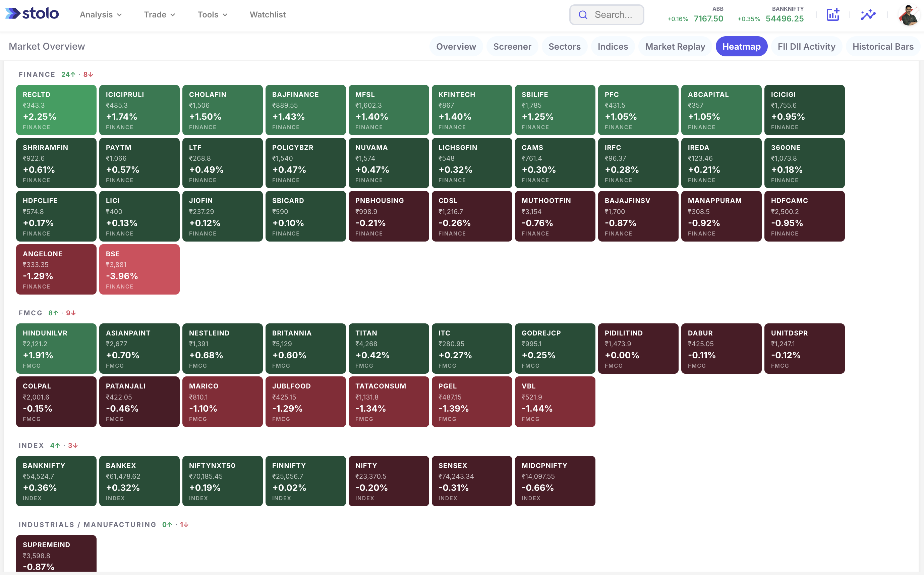
Task: Select the SENSEX index tile
Action: tap(472, 481)
